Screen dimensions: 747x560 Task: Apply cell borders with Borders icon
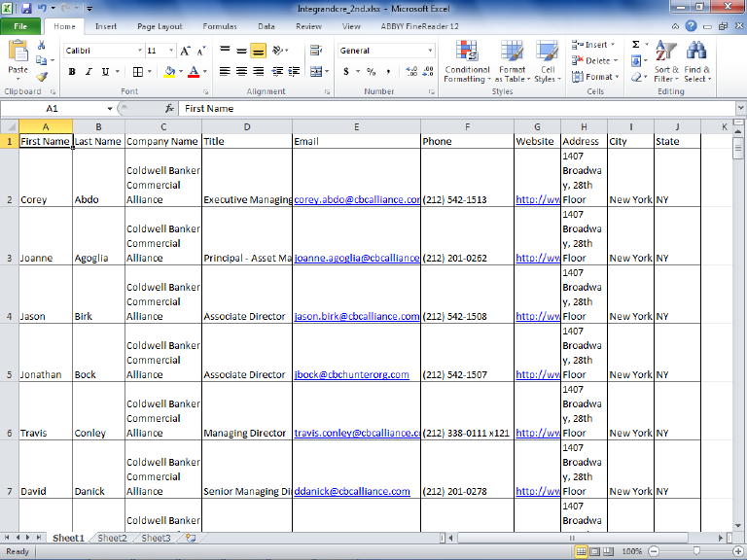coord(138,72)
